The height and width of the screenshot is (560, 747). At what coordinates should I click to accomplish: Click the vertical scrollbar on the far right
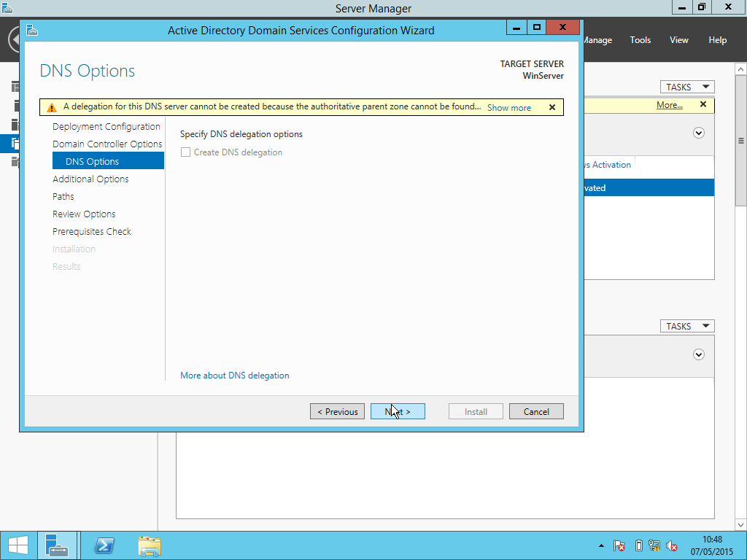(740, 139)
